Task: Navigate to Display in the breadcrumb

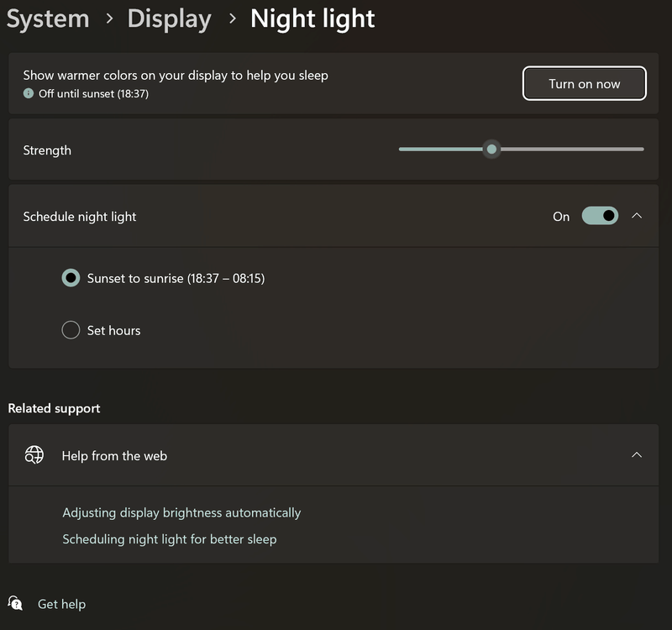Action: [169, 18]
